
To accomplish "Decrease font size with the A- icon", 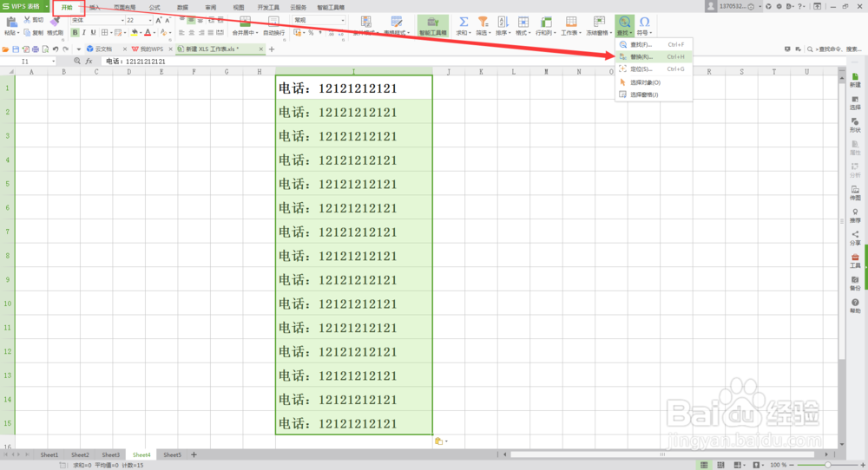I will point(168,21).
